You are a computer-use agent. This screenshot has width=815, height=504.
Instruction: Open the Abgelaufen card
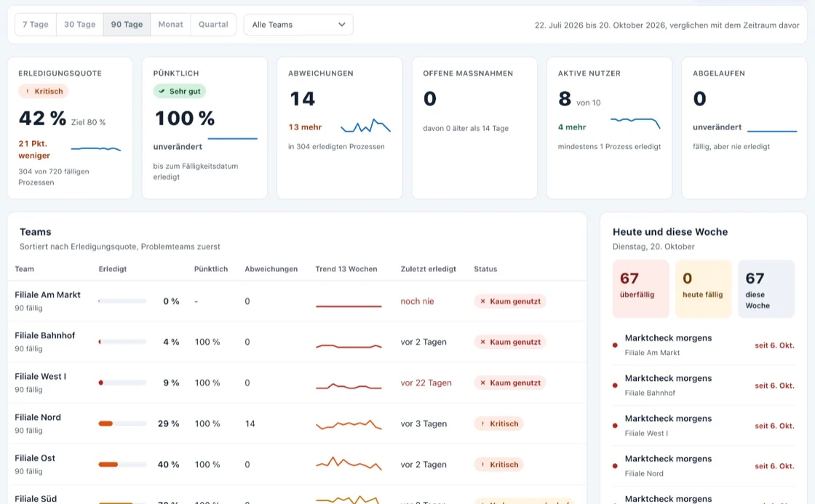pos(744,128)
